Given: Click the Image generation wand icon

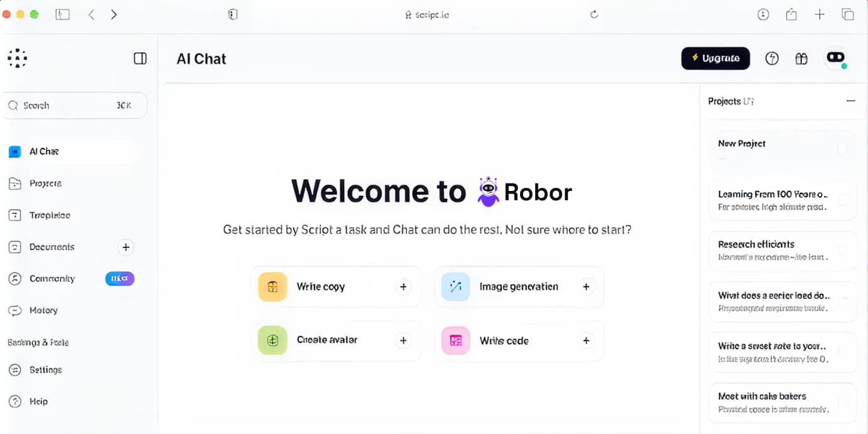Looking at the screenshot, I should [x=455, y=287].
